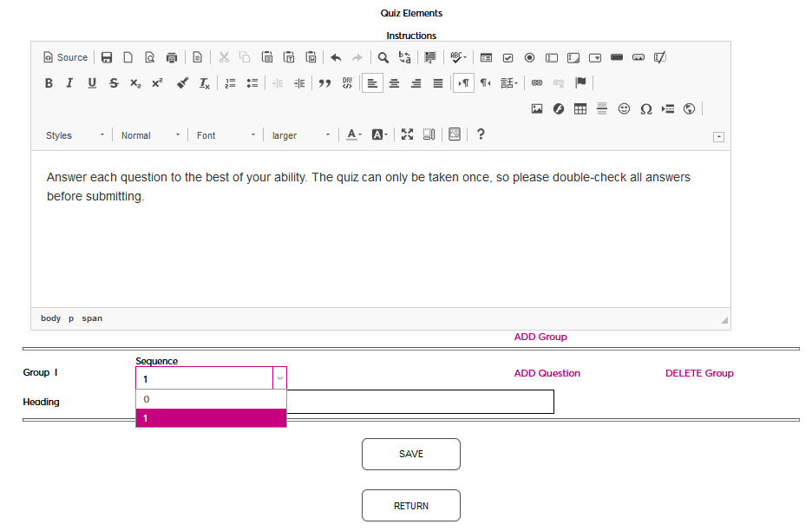Insert a special character with the Omega icon
Screen dimensions: 812x531
point(645,109)
